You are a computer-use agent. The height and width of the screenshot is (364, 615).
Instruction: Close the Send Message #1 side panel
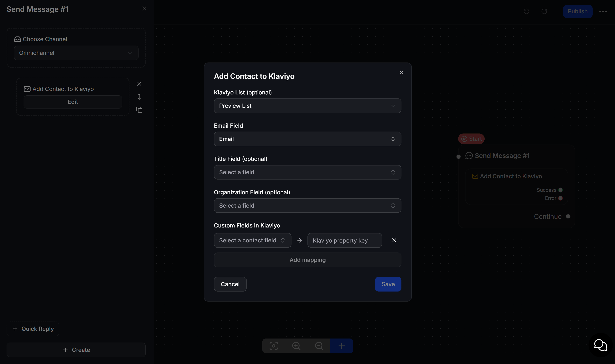(144, 8)
